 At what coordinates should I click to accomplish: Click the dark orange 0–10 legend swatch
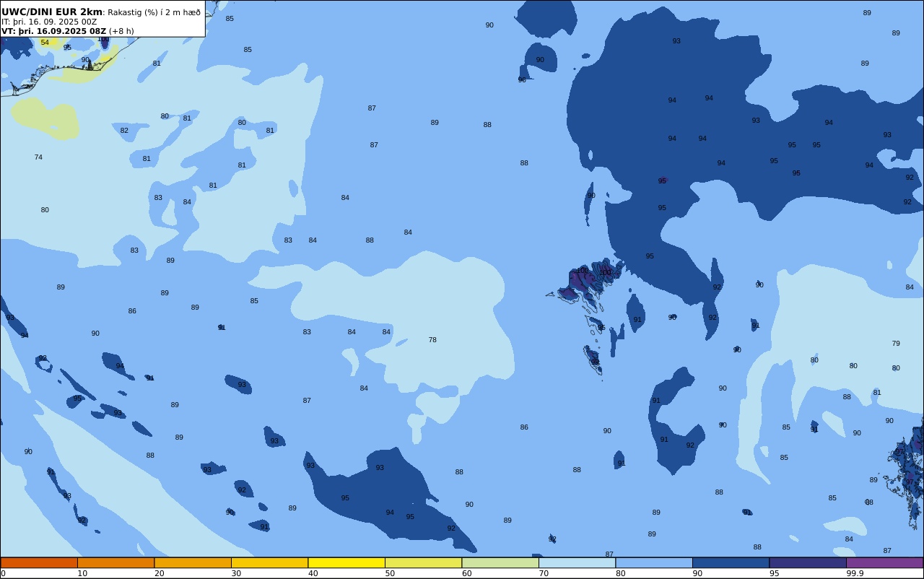pyautogui.click(x=39, y=562)
